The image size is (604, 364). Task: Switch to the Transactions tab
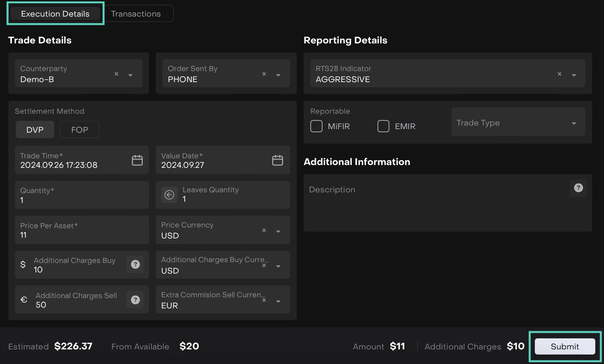click(x=136, y=14)
